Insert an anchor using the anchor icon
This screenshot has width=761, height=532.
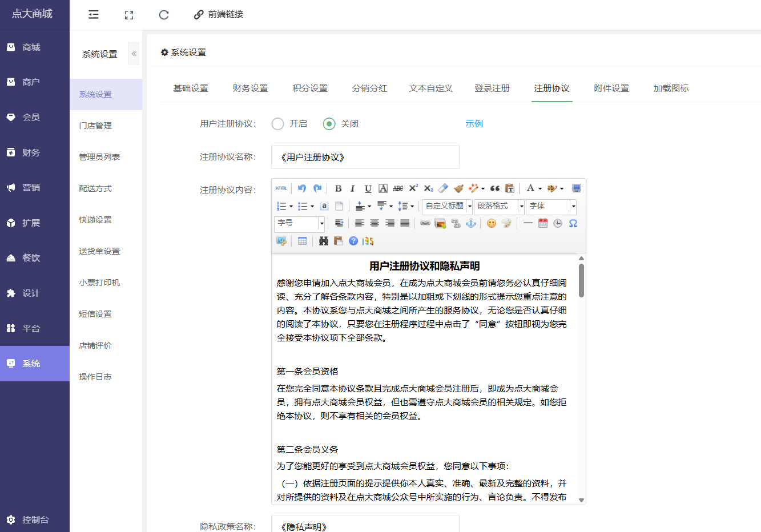click(x=471, y=223)
